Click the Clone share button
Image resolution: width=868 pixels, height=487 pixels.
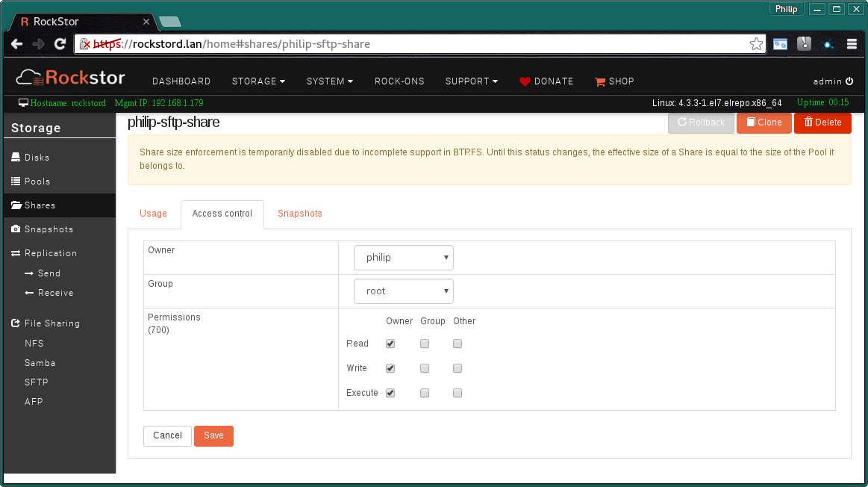(x=764, y=122)
